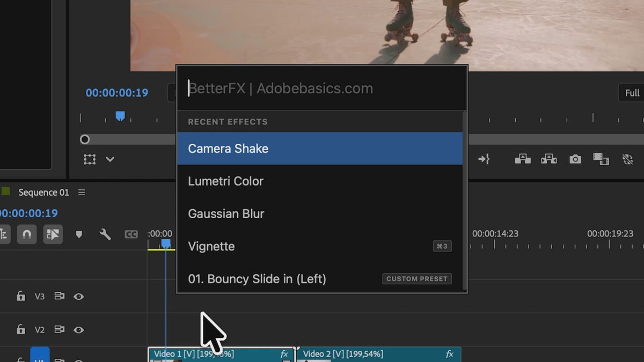This screenshot has width=644, height=362.
Task: Click the safe margins frame icon
Action: (90, 159)
